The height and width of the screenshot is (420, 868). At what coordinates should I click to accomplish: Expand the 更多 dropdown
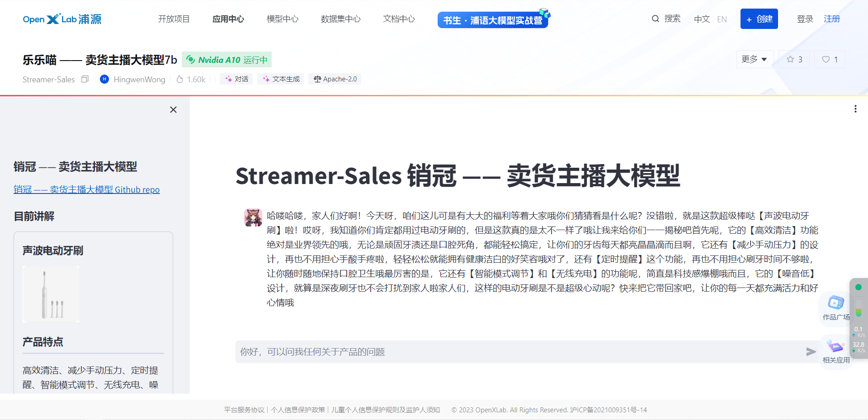tap(755, 59)
